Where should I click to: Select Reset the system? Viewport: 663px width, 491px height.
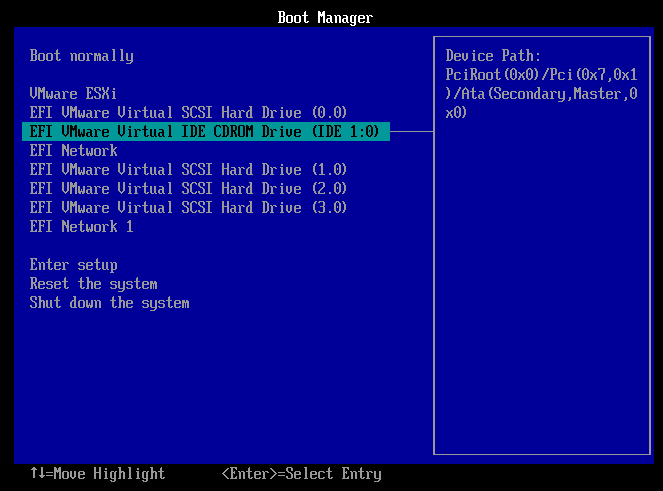click(x=93, y=284)
